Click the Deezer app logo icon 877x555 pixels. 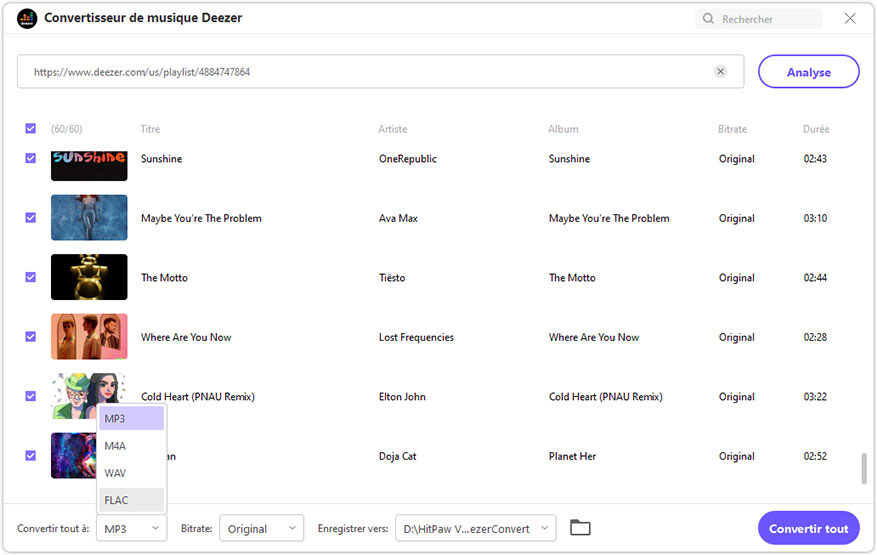(27, 18)
